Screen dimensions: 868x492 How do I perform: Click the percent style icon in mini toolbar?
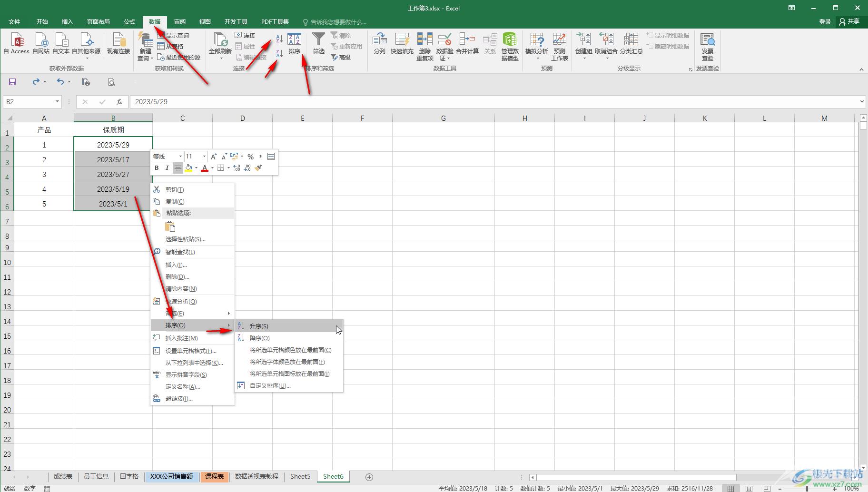250,157
